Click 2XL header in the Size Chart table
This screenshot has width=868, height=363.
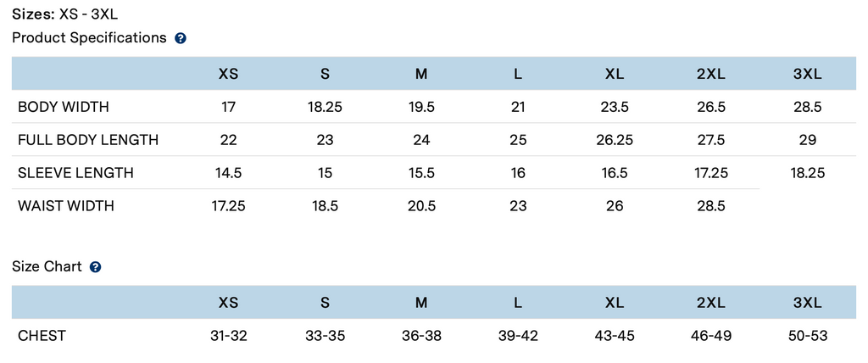pyautogui.click(x=710, y=303)
